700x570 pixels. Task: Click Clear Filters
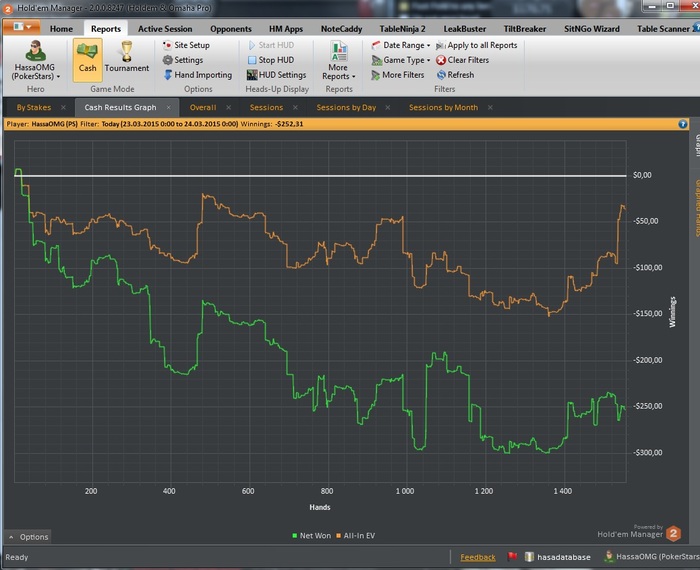click(x=462, y=60)
